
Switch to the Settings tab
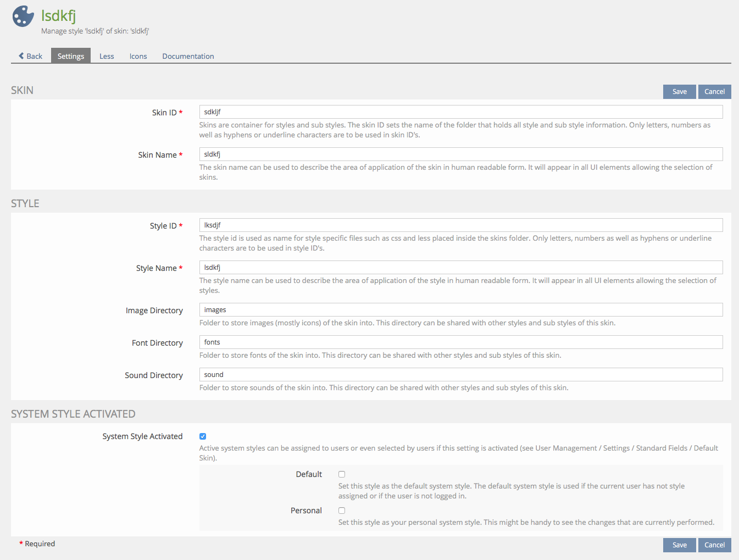[71, 56]
